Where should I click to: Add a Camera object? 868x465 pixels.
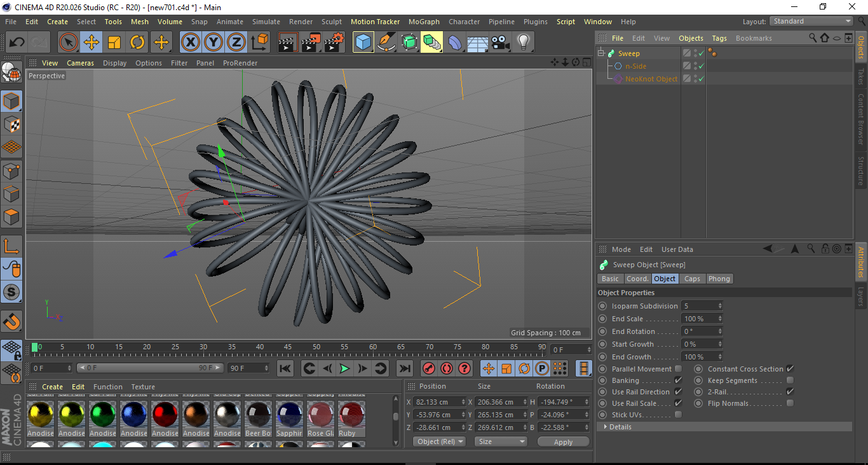click(500, 43)
